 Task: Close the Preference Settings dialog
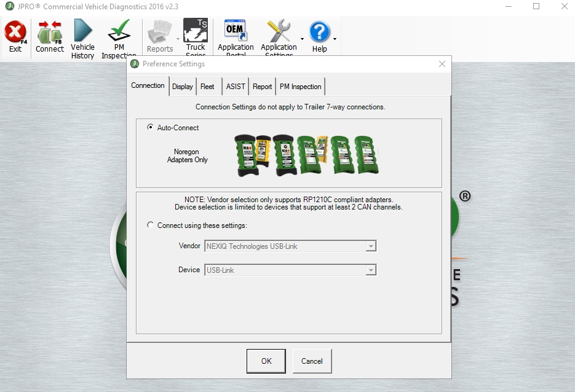[442, 64]
